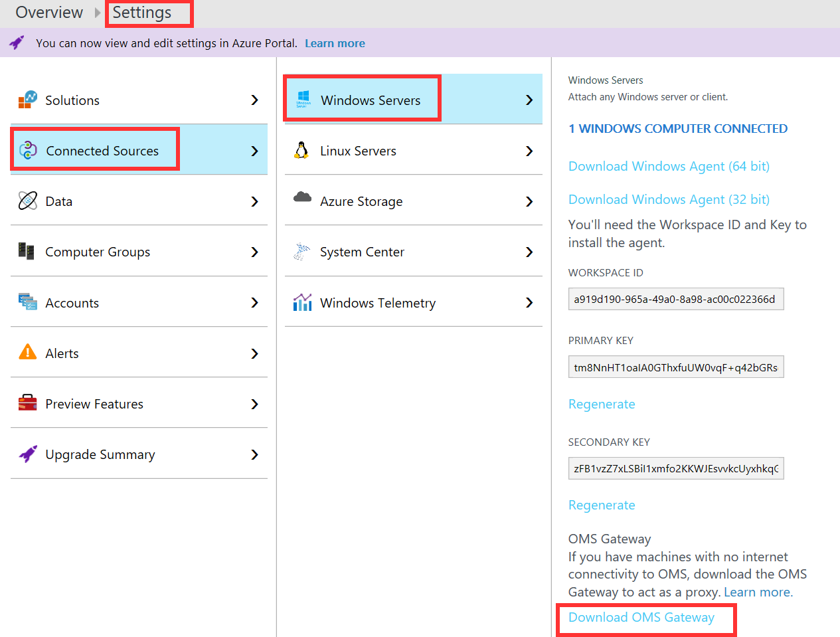
Task: Expand the Linux Servers chevron
Action: 529,151
